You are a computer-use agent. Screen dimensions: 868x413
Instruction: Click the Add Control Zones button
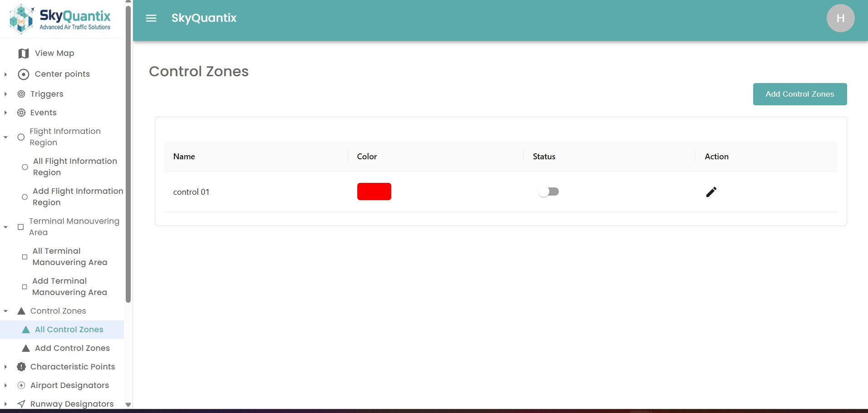coord(799,94)
